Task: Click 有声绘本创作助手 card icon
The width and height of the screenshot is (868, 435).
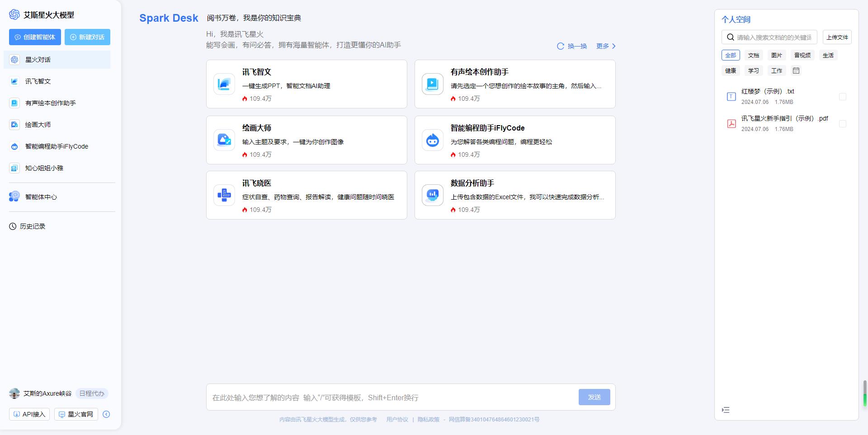Action: click(x=433, y=84)
